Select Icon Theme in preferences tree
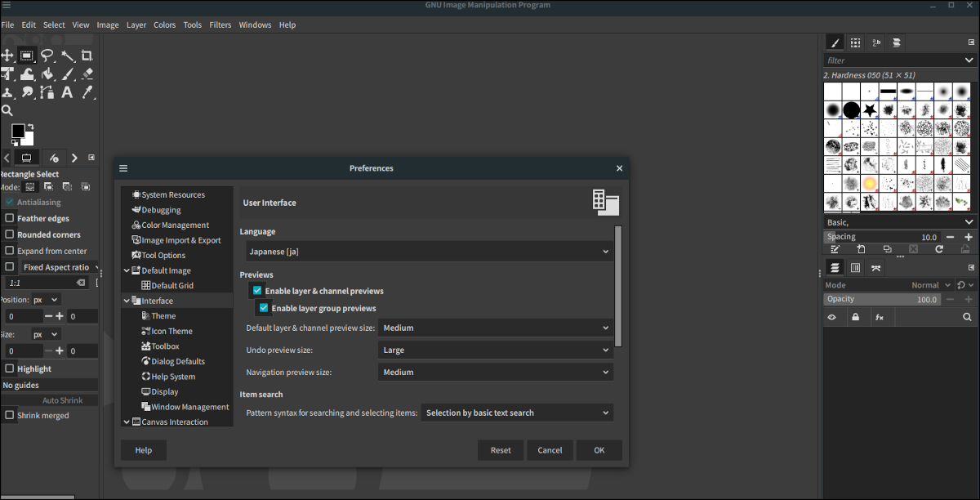980x500 pixels. click(x=171, y=331)
